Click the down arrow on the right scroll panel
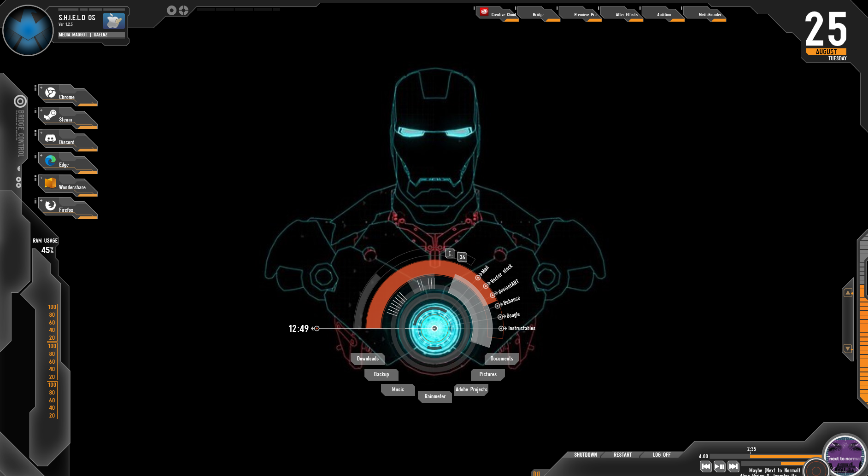868x476 pixels. pos(848,348)
